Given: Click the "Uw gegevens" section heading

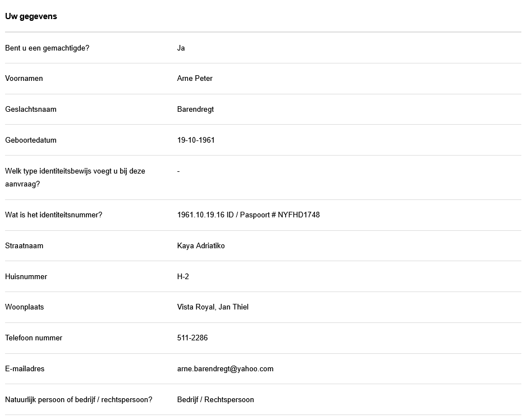Looking at the screenshot, I should (x=31, y=16).
